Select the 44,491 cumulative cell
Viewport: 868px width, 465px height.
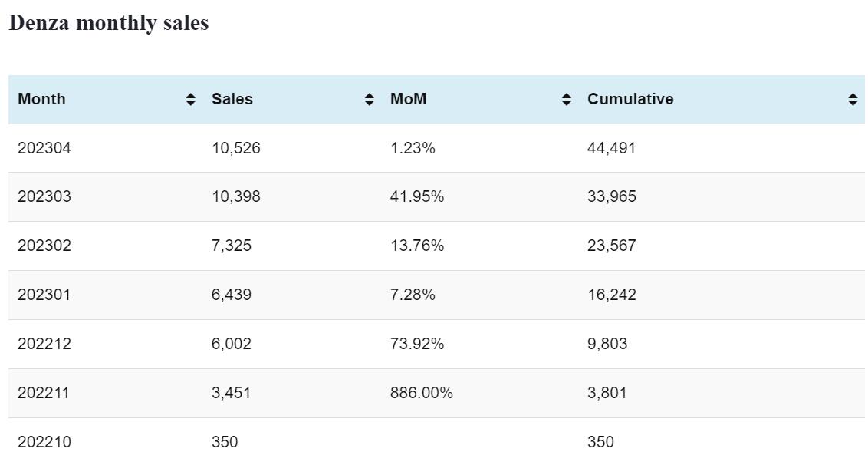[x=611, y=148]
